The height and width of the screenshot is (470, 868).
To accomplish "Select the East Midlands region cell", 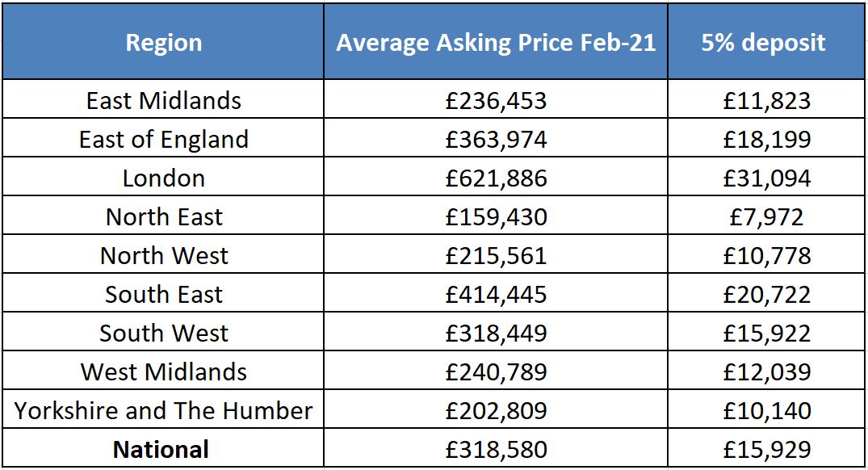I will [164, 101].
